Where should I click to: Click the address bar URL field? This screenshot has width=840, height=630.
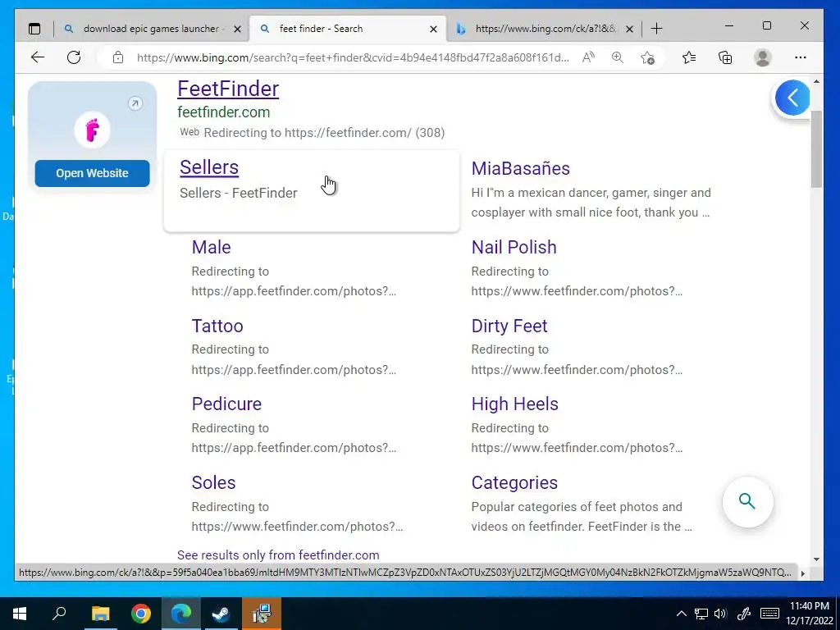point(353,57)
